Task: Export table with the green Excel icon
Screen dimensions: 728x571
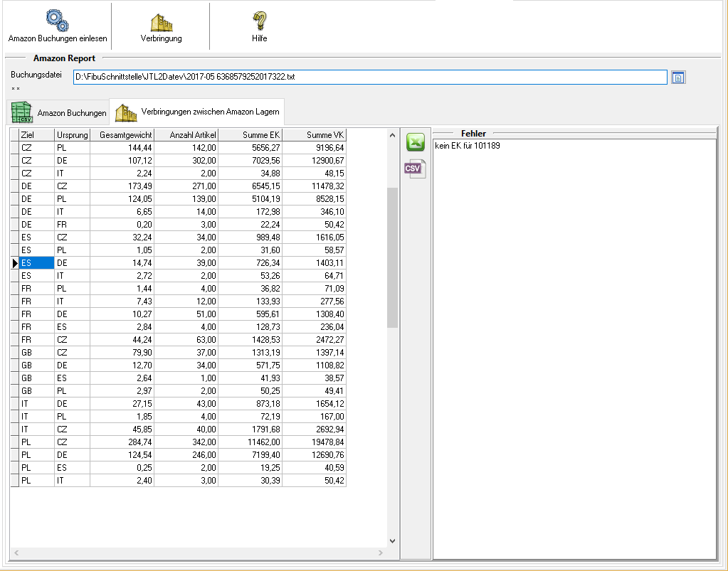Action: (x=415, y=142)
